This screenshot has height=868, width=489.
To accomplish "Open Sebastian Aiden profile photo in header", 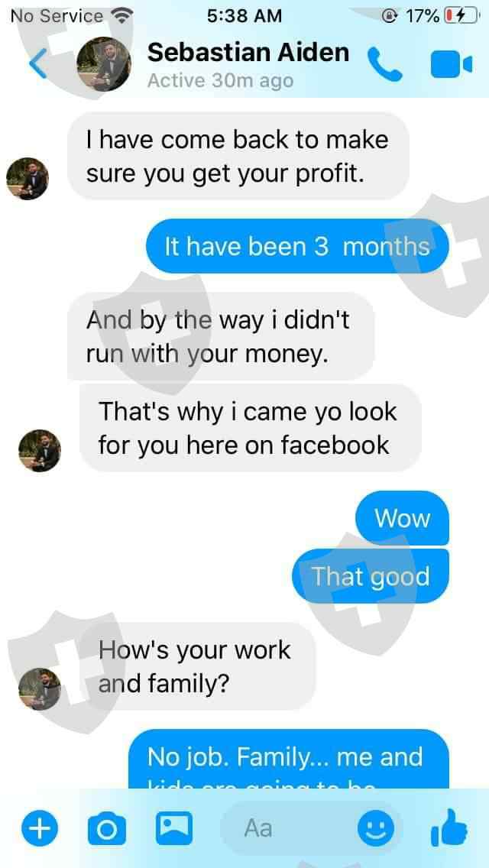I will point(104,64).
